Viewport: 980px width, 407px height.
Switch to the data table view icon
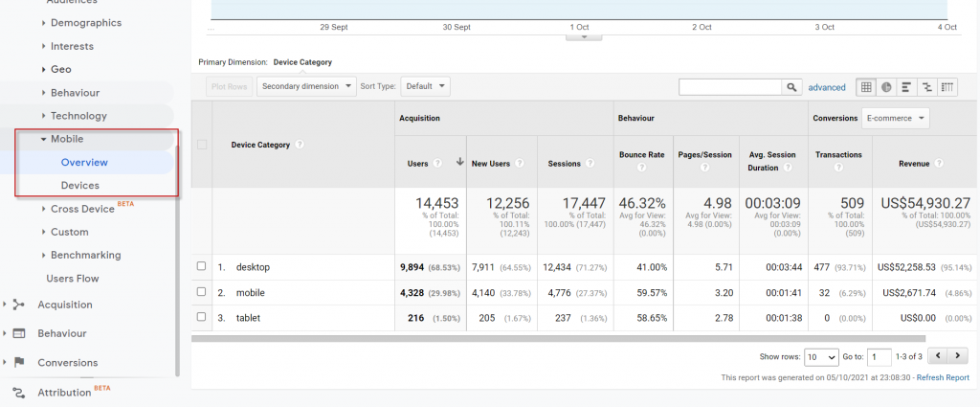[x=866, y=87]
